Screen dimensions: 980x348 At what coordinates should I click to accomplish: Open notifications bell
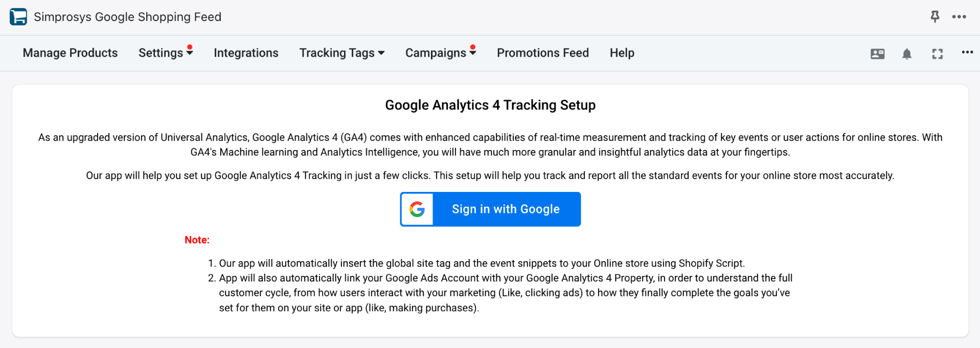click(x=907, y=54)
